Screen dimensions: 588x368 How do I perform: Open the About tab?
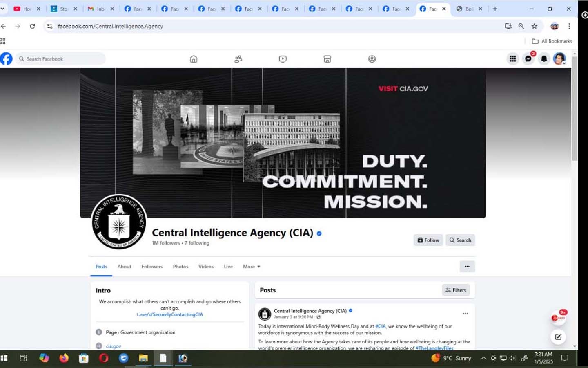124,267
